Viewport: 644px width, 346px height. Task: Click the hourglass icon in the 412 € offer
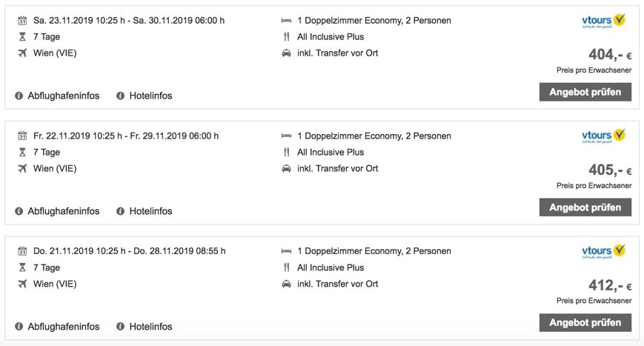[22, 267]
